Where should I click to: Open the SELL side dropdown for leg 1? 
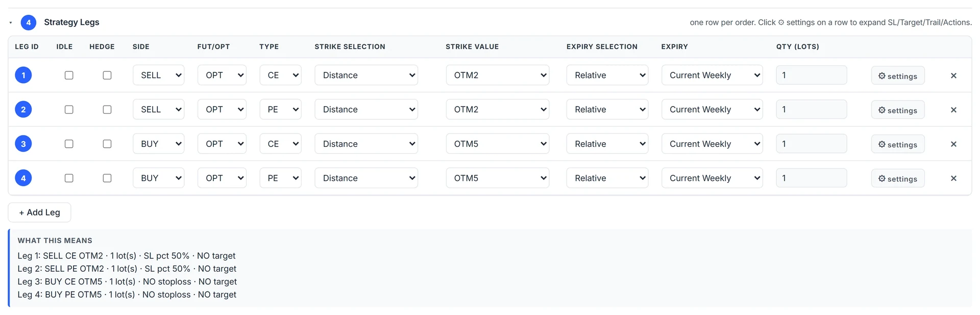tap(159, 75)
